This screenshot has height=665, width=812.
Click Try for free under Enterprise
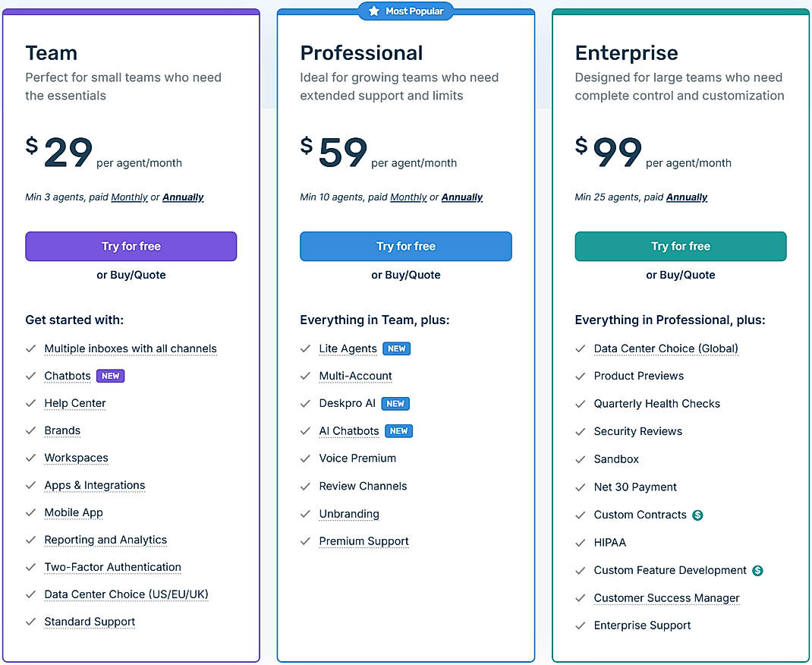click(x=680, y=246)
